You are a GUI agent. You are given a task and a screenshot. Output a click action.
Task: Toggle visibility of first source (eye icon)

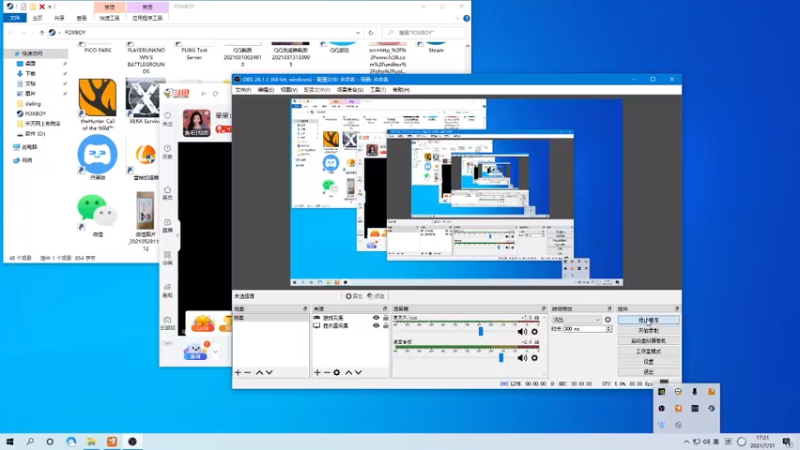(376, 318)
